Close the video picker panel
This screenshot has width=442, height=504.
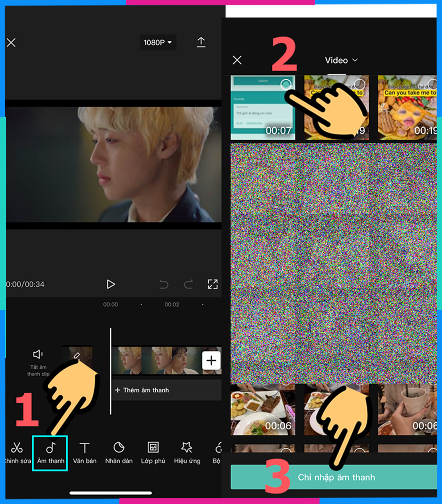click(237, 60)
